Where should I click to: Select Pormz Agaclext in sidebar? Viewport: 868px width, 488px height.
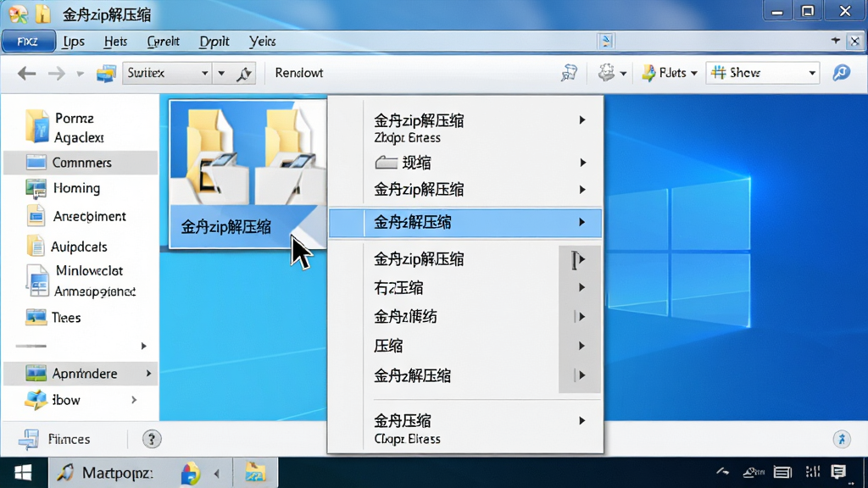81,128
